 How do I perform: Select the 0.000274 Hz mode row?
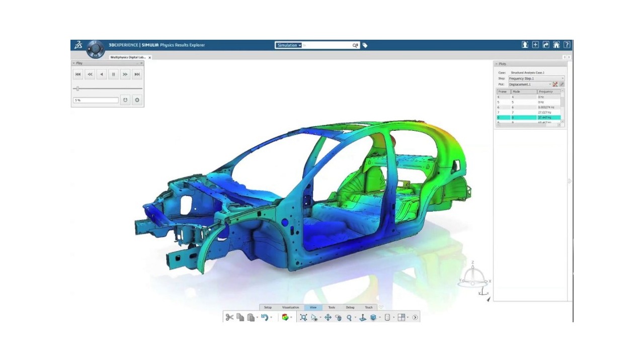click(x=528, y=107)
